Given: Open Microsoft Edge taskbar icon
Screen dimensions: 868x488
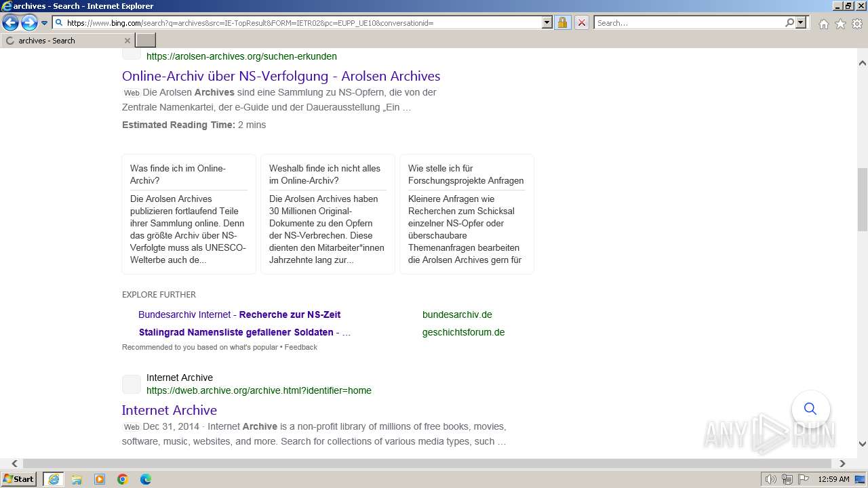Looking at the screenshot, I should tap(146, 479).
